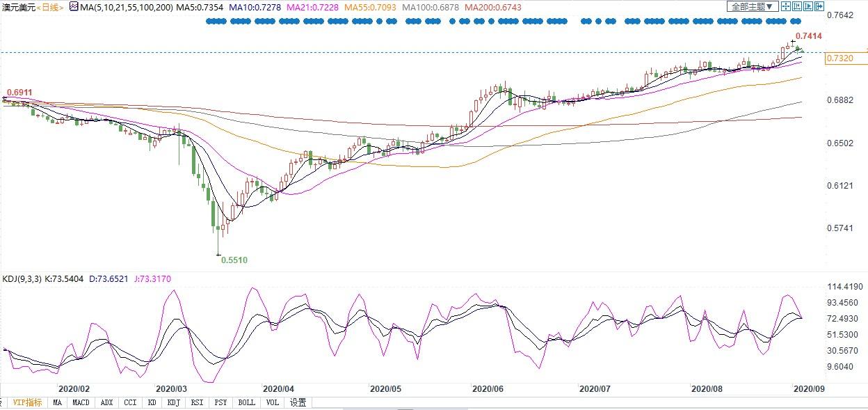Click the 72.4930 KDJ axis value
This screenshot has height=410, width=868.
[844, 318]
